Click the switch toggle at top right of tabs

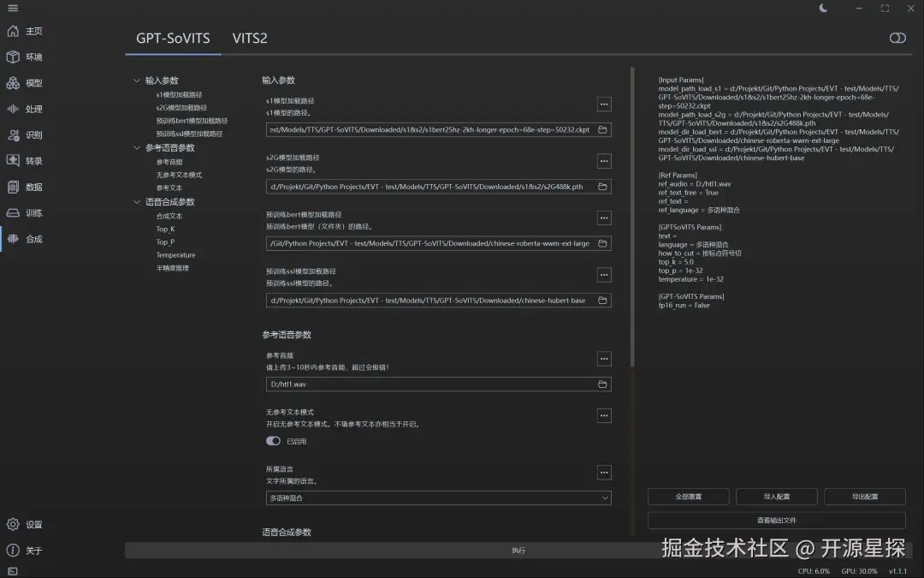click(897, 38)
